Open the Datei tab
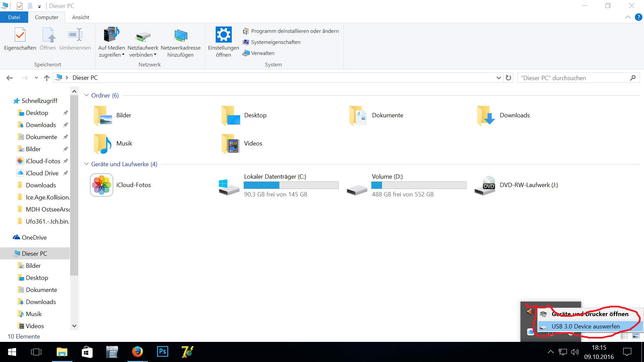Image resolution: width=644 pixels, height=362 pixels. (14, 17)
